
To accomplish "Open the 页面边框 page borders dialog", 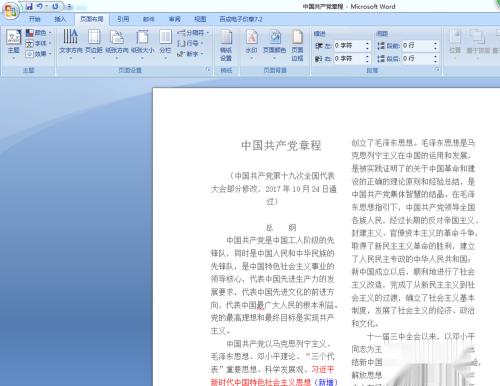I will pyautogui.click(x=297, y=45).
